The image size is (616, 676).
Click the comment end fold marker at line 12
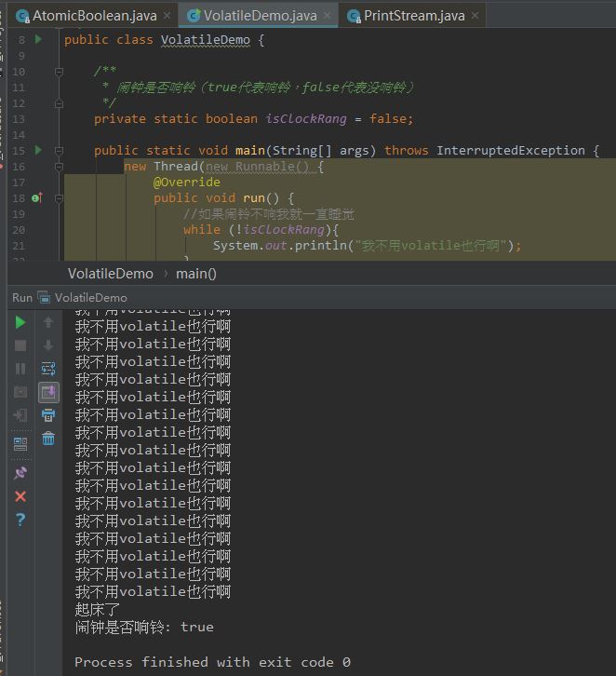tap(59, 103)
